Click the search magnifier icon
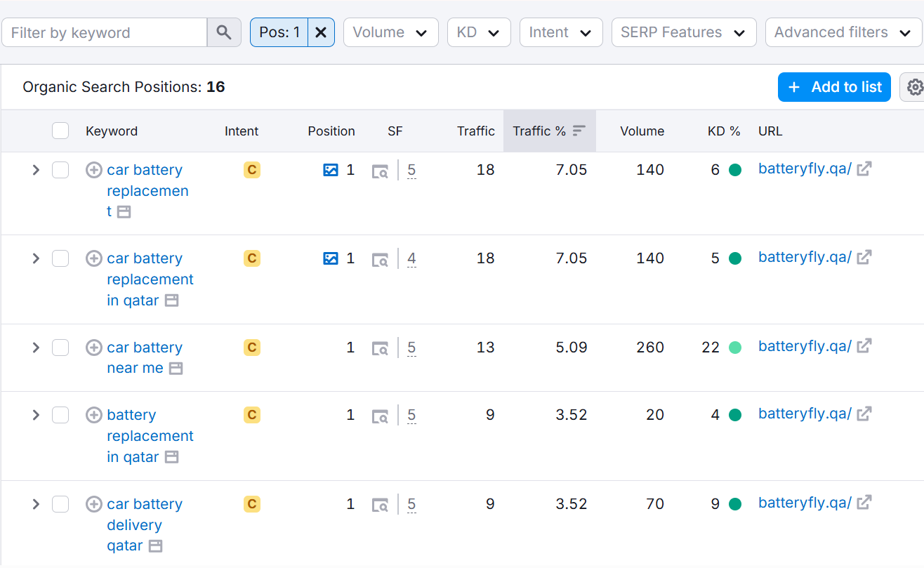Image resolution: width=924 pixels, height=568 pixels. 223,32
